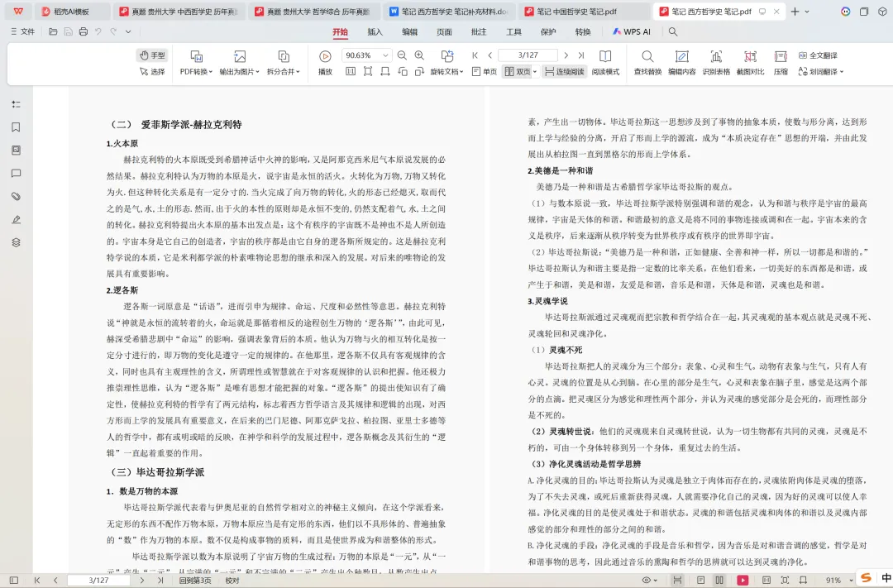Start screenshot comparison 截图对比
The height and width of the screenshot is (588, 893).
(x=749, y=62)
